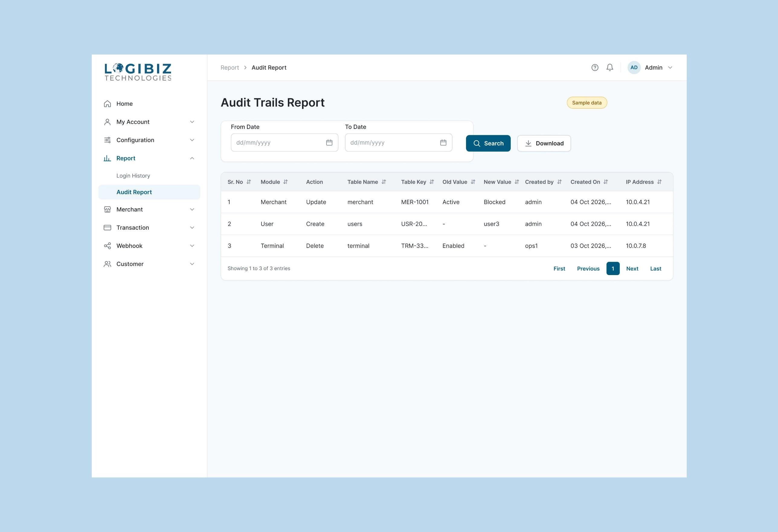The width and height of the screenshot is (778, 532).
Task: Expand the Configuration menu
Action: [149, 140]
